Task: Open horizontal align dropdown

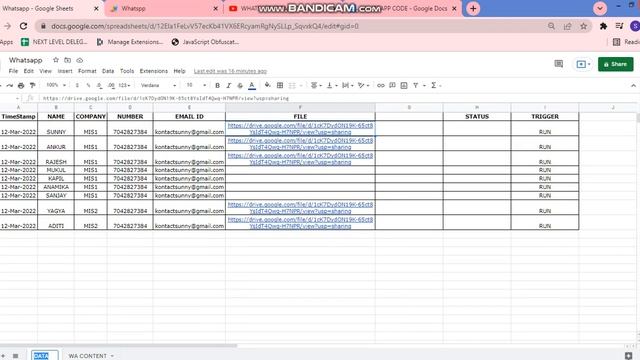Action: 316,85
